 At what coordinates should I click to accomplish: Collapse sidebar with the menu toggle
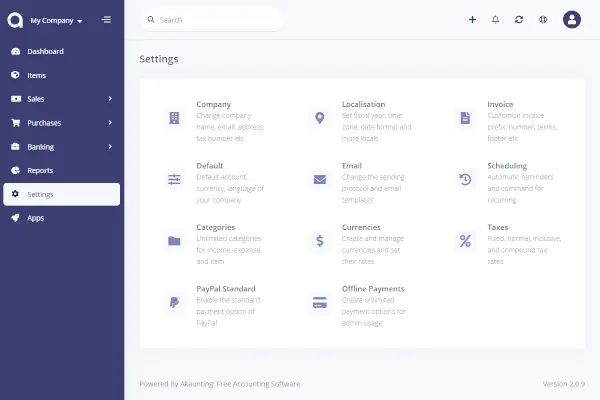106,20
